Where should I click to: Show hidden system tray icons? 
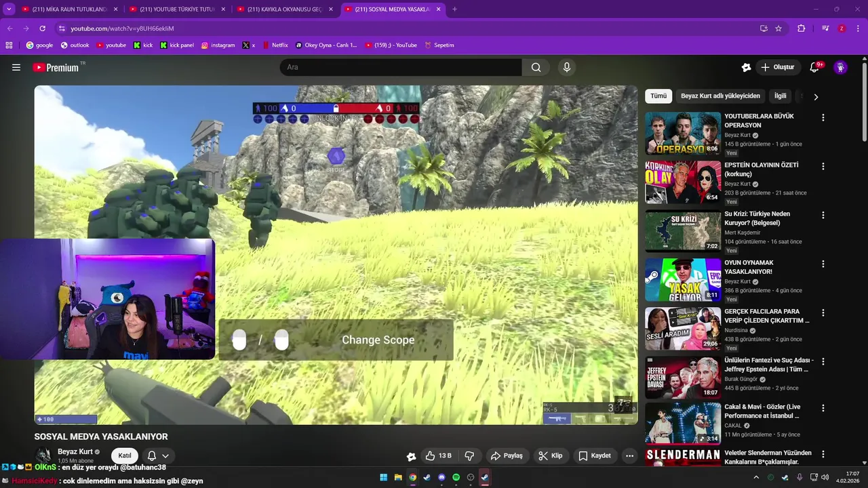(757, 477)
